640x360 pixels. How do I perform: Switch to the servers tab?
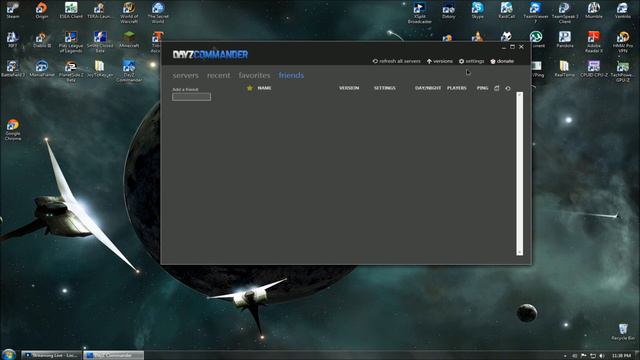click(x=185, y=75)
